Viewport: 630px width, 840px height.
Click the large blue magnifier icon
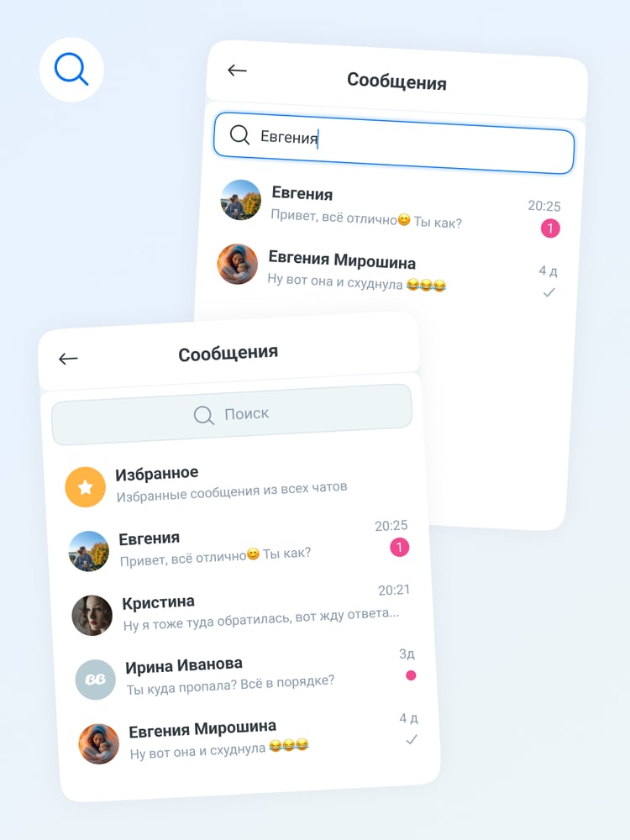point(71,70)
